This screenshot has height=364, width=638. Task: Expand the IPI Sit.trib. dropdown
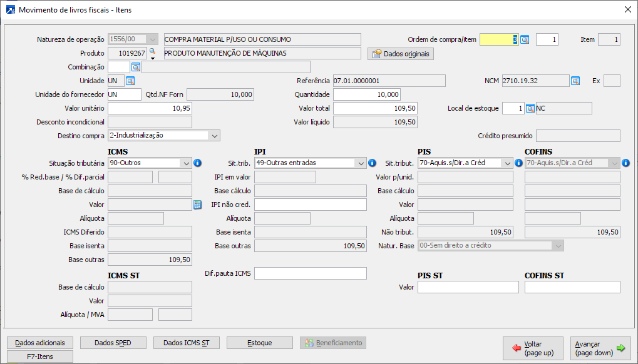[361, 163]
